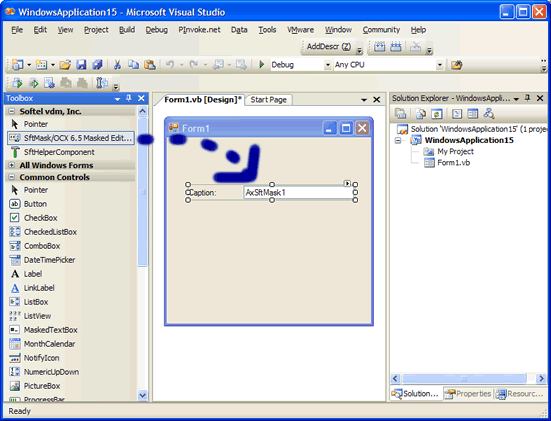Select the Label control in toolbox
The image size is (551, 421).
coord(26,274)
